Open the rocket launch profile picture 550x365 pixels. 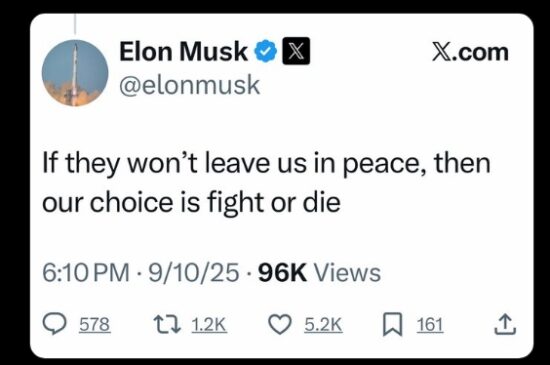[75, 73]
